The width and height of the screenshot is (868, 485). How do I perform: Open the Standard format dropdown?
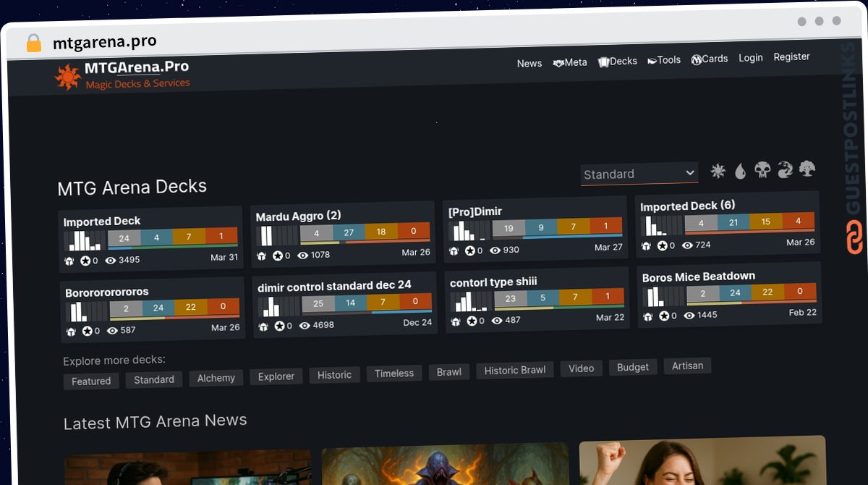click(x=639, y=174)
